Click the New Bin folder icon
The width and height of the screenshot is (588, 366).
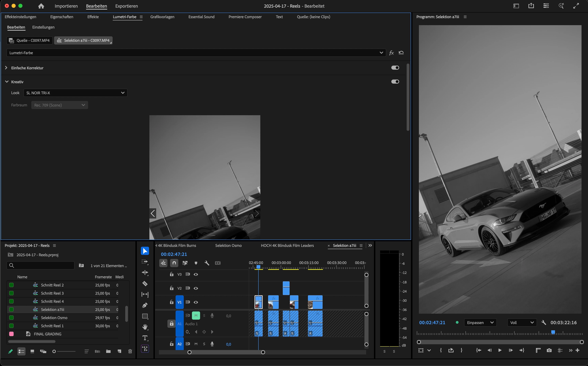(x=108, y=351)
